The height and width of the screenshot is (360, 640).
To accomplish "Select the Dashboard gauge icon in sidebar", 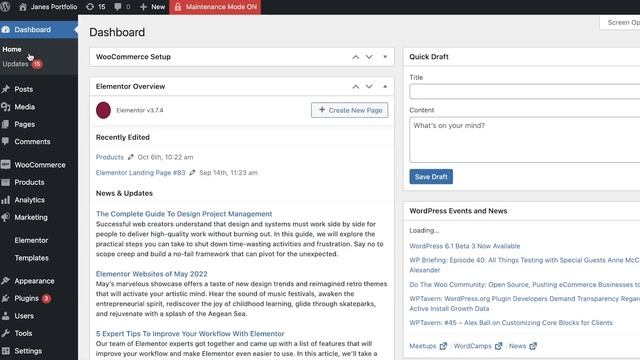I will pyautogui.click(x=6, y=29).
